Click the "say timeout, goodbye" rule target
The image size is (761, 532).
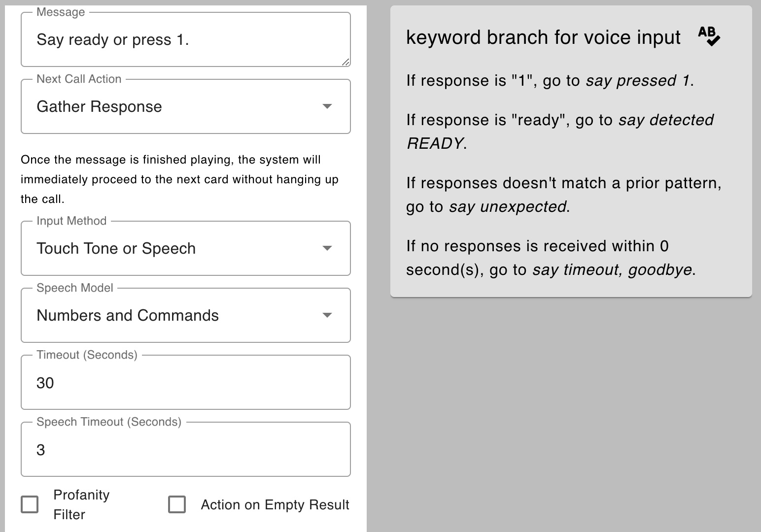(612, 270)
